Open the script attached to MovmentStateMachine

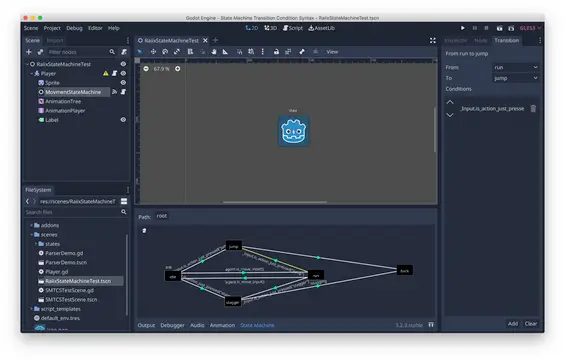coord(123,92)
